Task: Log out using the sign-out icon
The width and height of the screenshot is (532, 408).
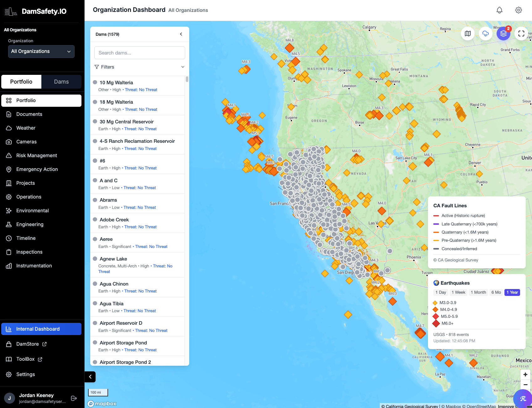Action: click(74, 398)
